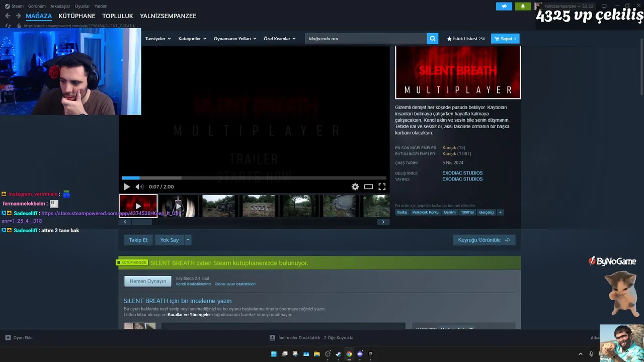Click the Takip Et button

(138, 240)
